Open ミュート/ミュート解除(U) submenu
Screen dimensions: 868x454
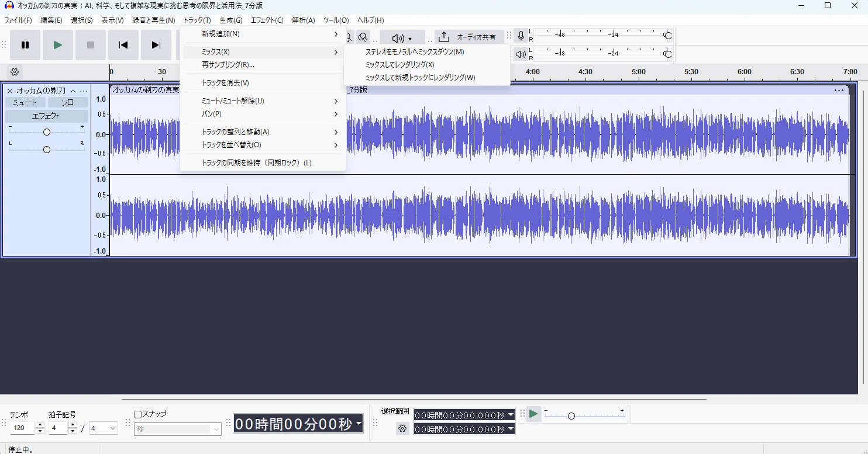click(x=263, y=101)
